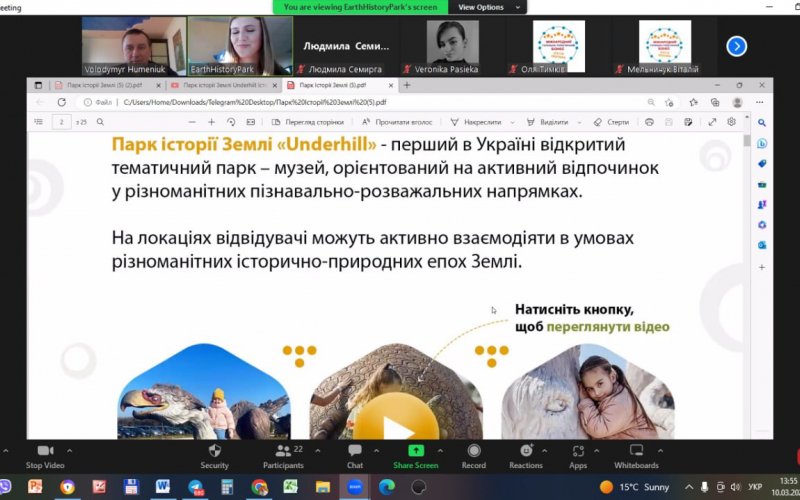Open new browser tab with plus

point(407,85)
